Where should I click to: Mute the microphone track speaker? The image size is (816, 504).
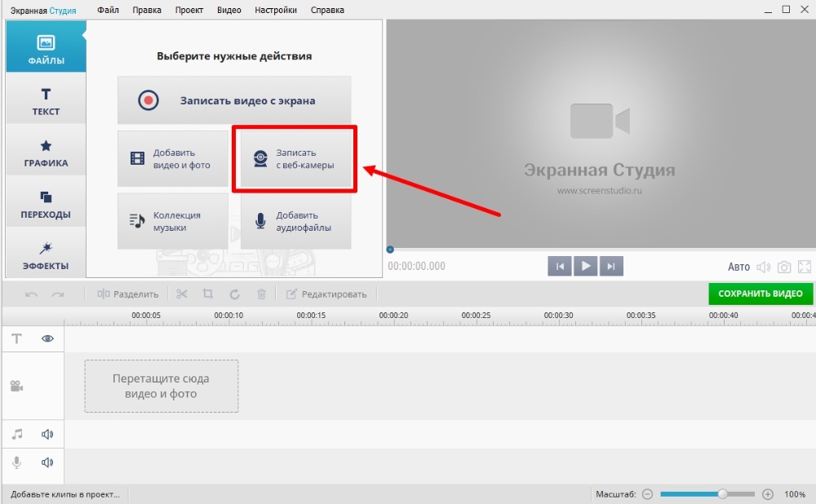point(47,462)
